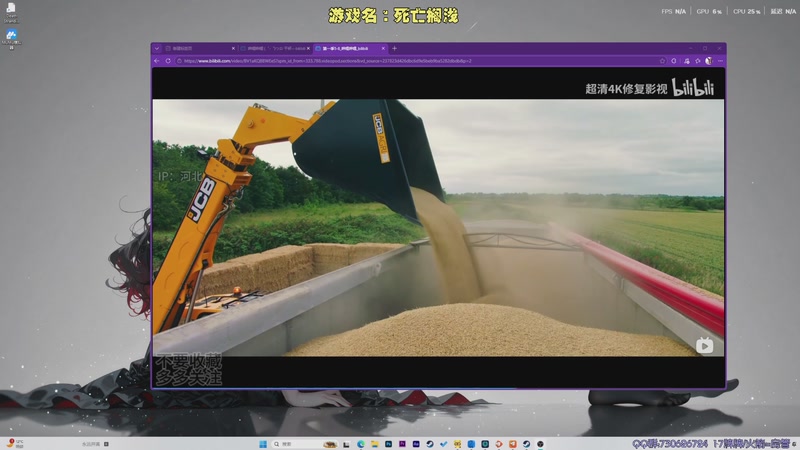The width and height of the screenshot is (800, 450).
Task: Reload the bilibili page
Action: pyautogui.click(x=168, y=61)
